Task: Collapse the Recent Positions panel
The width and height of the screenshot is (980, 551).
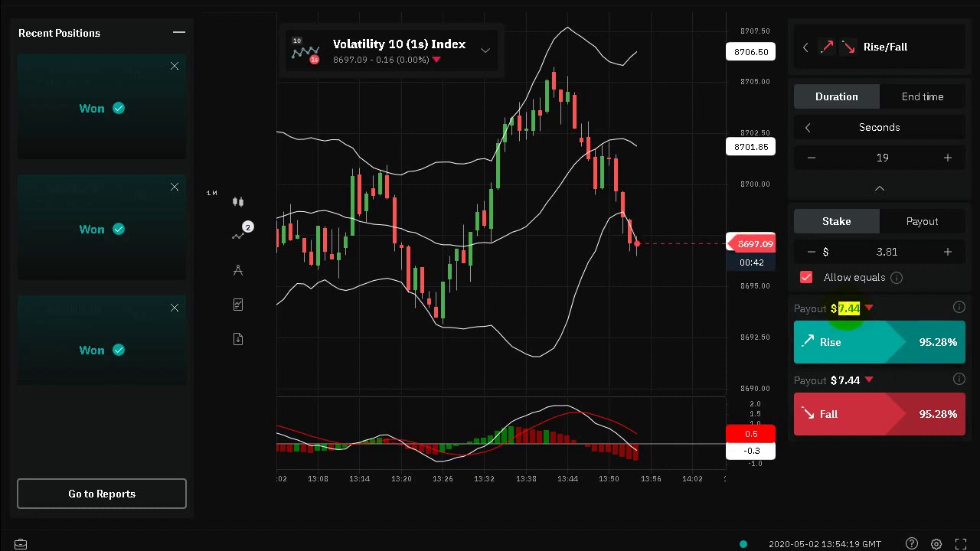Action: point(179,33)
